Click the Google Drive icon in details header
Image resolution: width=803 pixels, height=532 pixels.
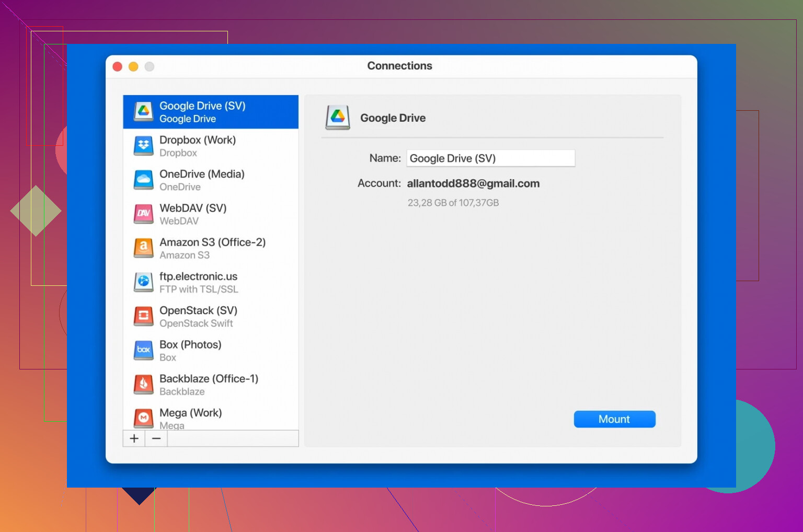[x=338, y=117]
